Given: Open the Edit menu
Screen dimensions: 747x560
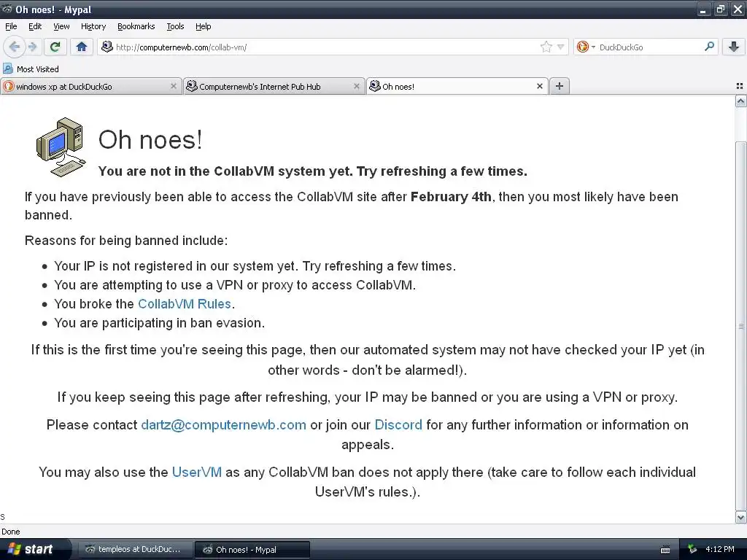Looking at the screenshot, I should (35, 26).
